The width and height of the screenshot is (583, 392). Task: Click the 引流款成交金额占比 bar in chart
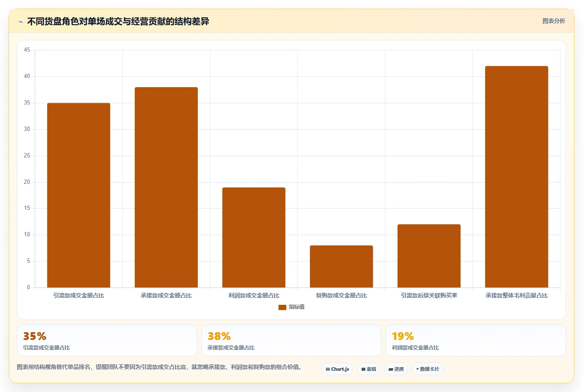(x=78, y=195)
